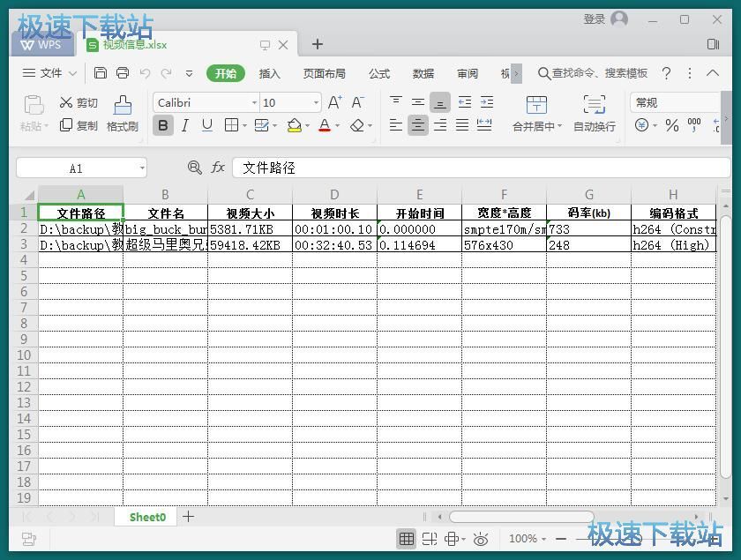Close the 视频信息.xlsx document tab
741x560 pixels.
point(283,45)
